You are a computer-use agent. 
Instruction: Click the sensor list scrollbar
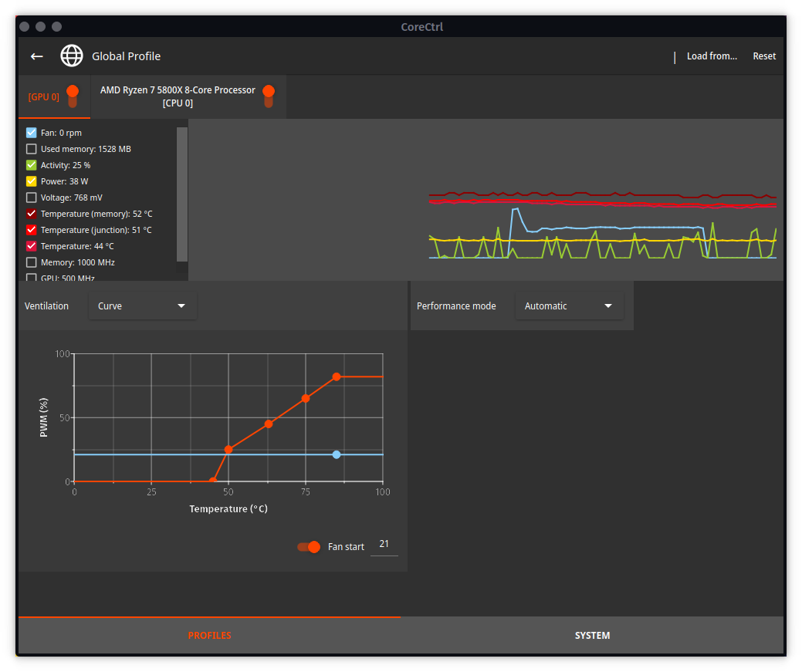click(182, 194)
